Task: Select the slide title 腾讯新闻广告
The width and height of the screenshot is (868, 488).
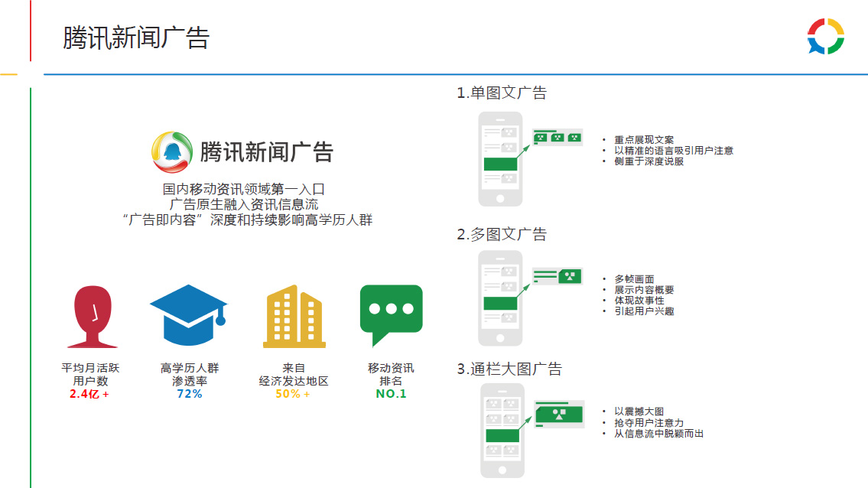Action: 136,38
